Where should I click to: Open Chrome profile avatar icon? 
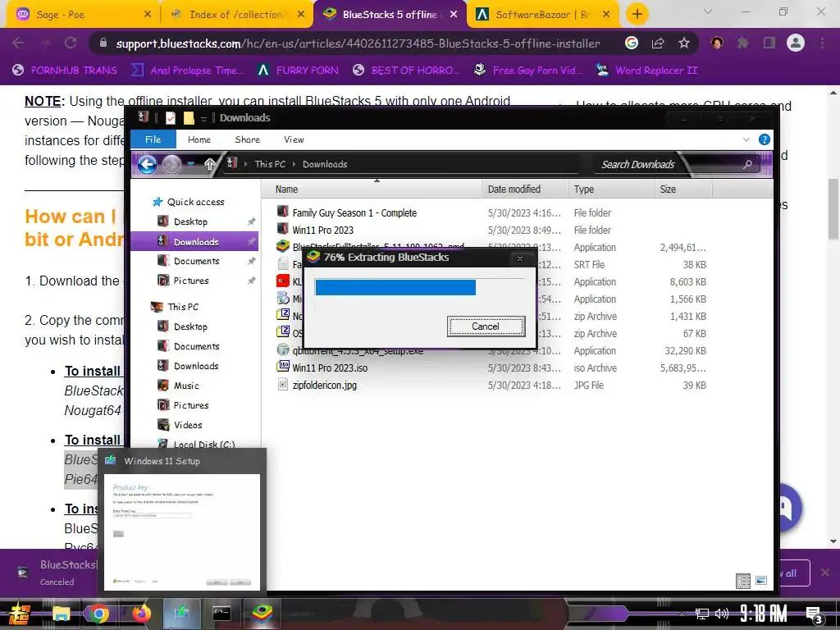pyautogui.click(x=796, y=43)
